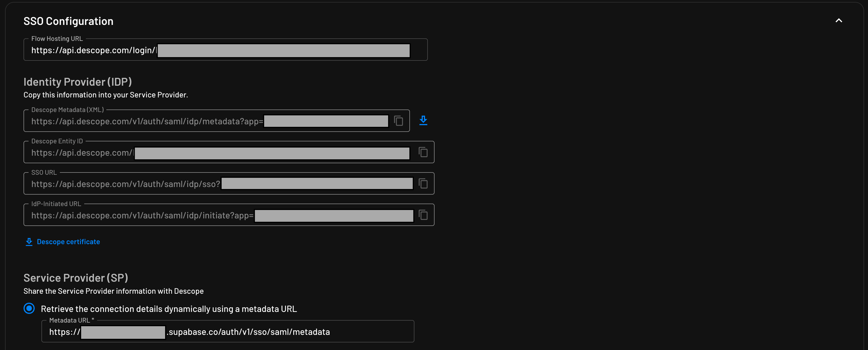Open the Descope certificate link
Screen dimensions: 868x350
(x=68, y=242)
